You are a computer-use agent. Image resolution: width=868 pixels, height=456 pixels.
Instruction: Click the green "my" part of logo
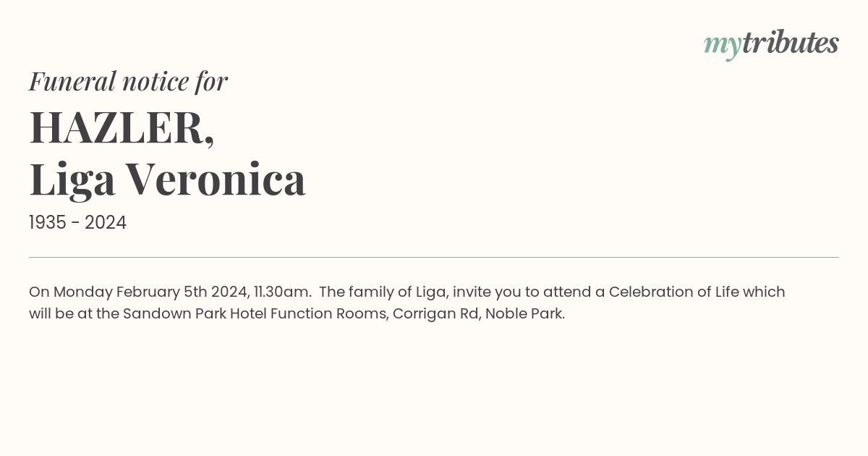[x=723, y=47]
